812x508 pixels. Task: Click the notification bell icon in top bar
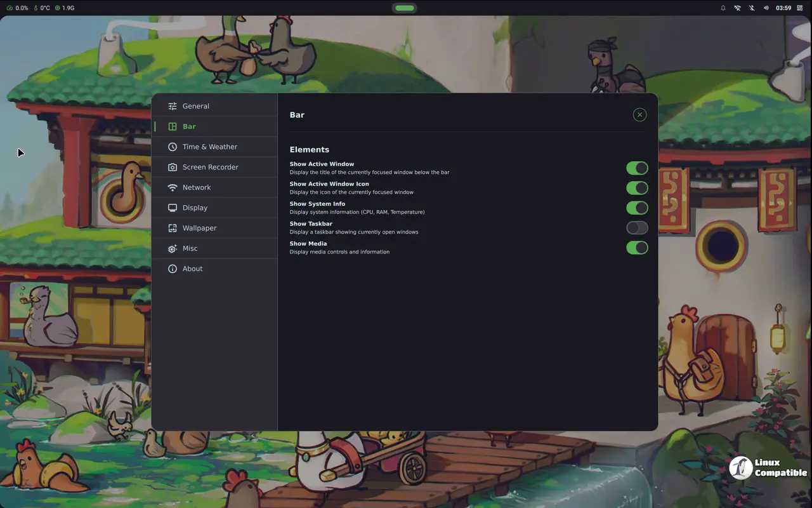(x=723, y=8)
